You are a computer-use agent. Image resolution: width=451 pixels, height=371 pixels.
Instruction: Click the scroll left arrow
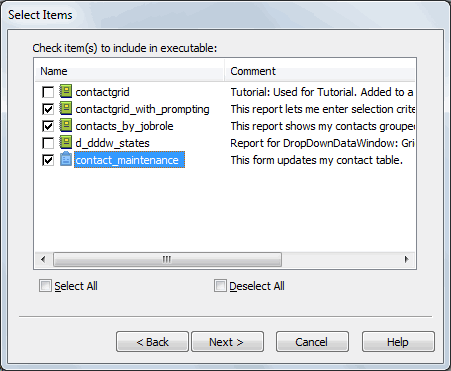[43, 259]
